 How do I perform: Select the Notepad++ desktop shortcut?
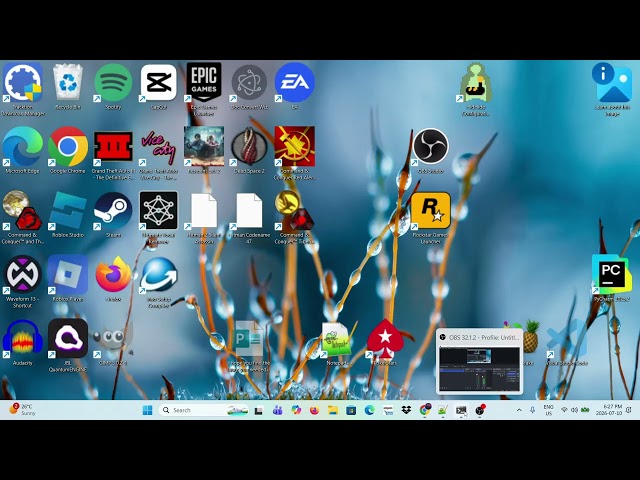[x=338, y=339]
